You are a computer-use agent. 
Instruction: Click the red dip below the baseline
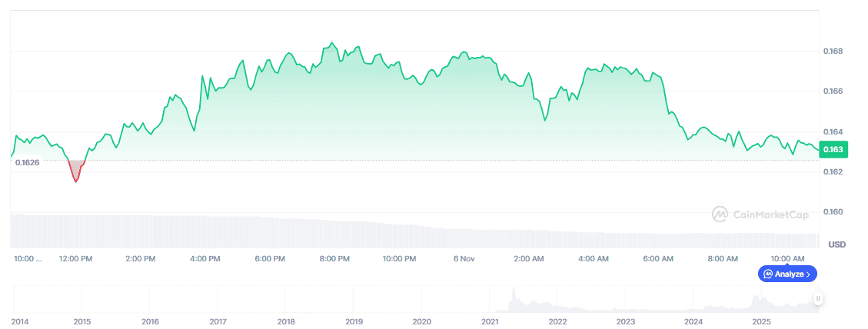(75, 172)
